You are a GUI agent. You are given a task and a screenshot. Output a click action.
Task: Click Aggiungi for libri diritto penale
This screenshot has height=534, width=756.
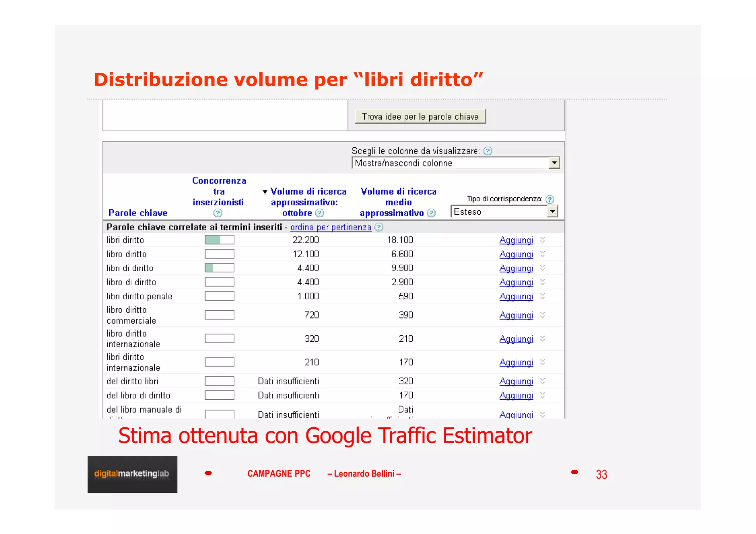[x=516, y=296]
